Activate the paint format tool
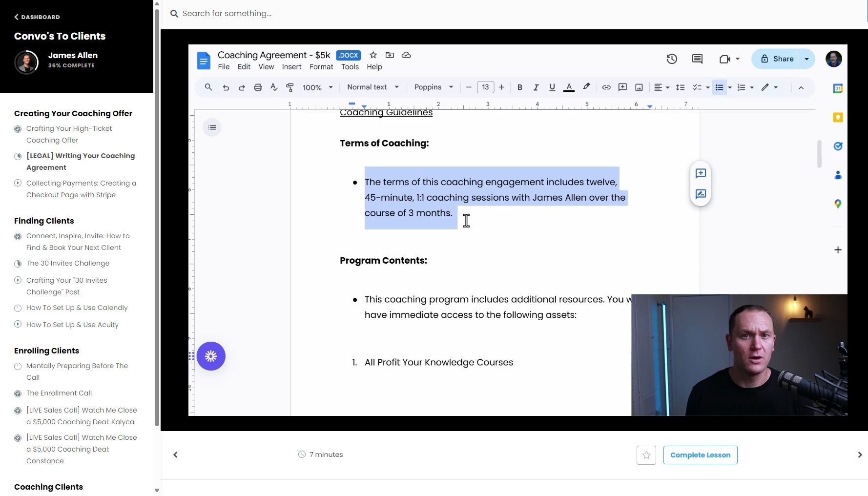868x496 pixels. point(290,87)
